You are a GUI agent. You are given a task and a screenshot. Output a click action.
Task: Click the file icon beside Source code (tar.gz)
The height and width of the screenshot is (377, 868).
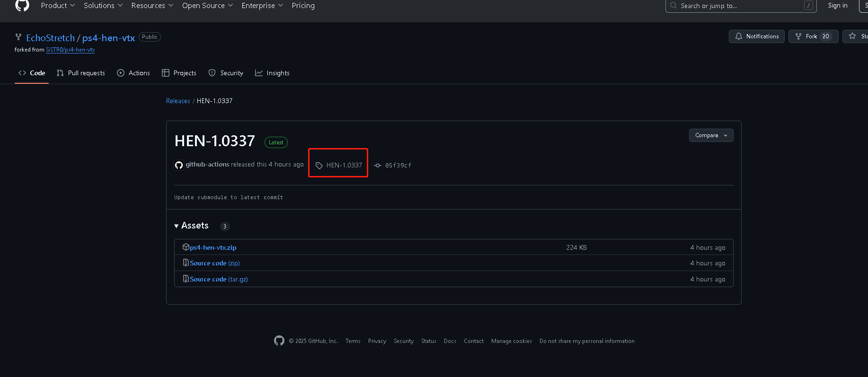[186, 279]
